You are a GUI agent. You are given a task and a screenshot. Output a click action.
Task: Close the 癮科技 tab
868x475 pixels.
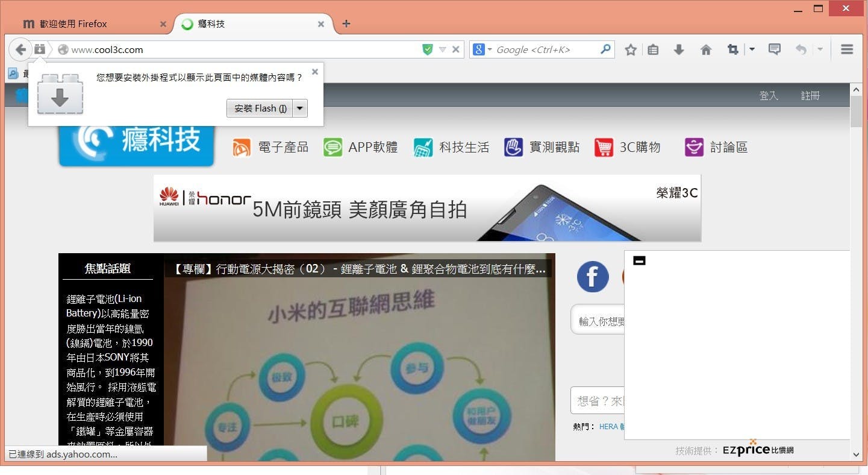point(321,24)
